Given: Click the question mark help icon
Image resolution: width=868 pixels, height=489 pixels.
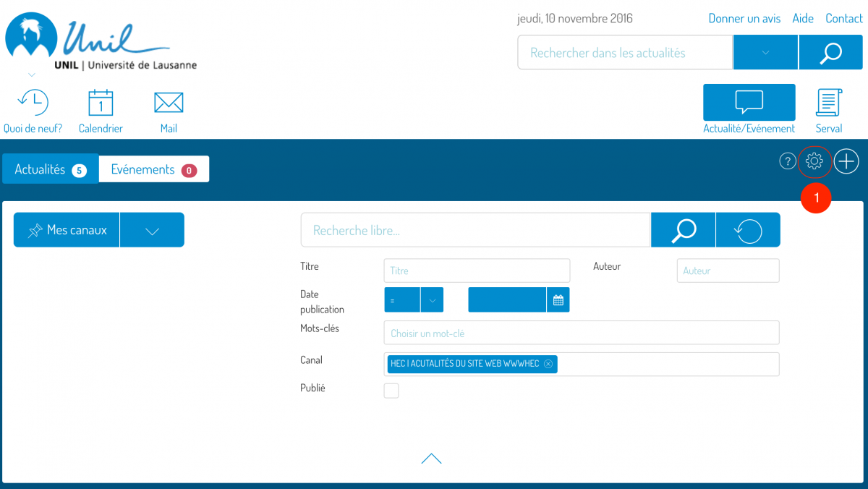Looking at the screenshot, I should 787,161.
